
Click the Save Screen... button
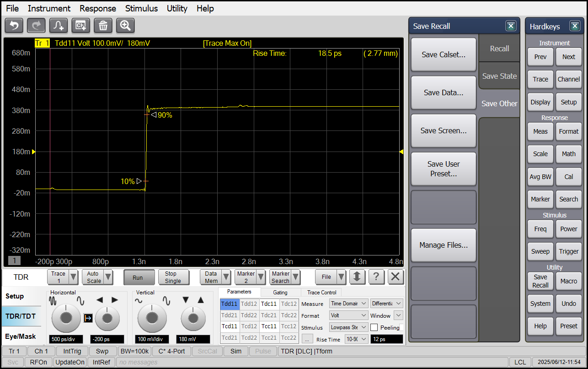[444, 130]
